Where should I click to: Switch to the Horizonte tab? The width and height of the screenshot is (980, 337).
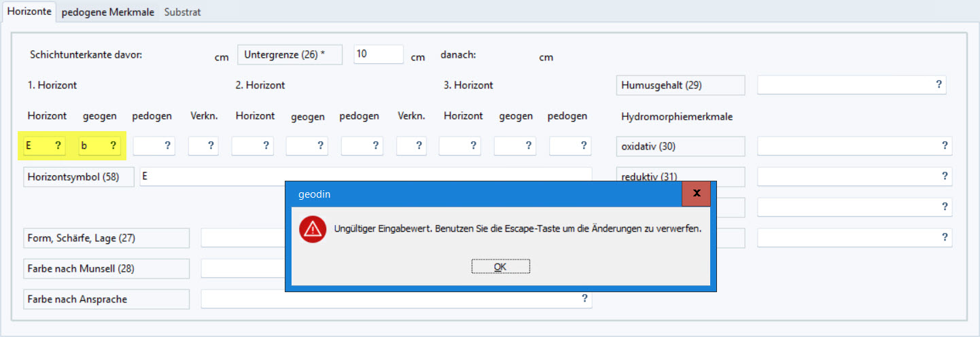click(x=29, y=12)
